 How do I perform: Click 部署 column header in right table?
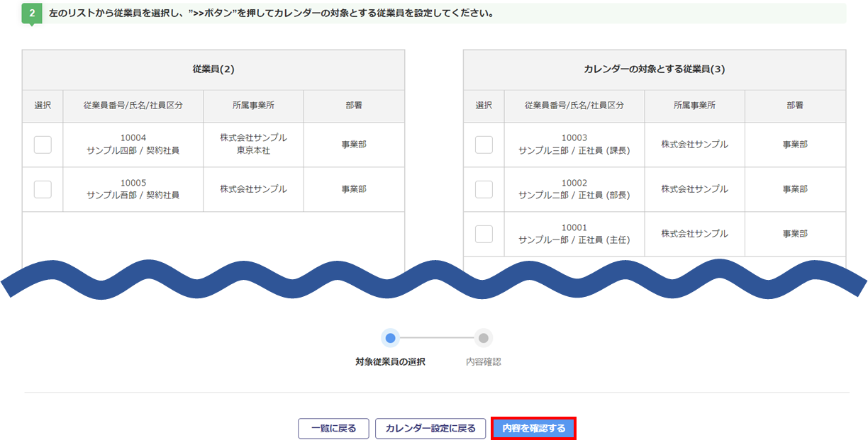795,106
